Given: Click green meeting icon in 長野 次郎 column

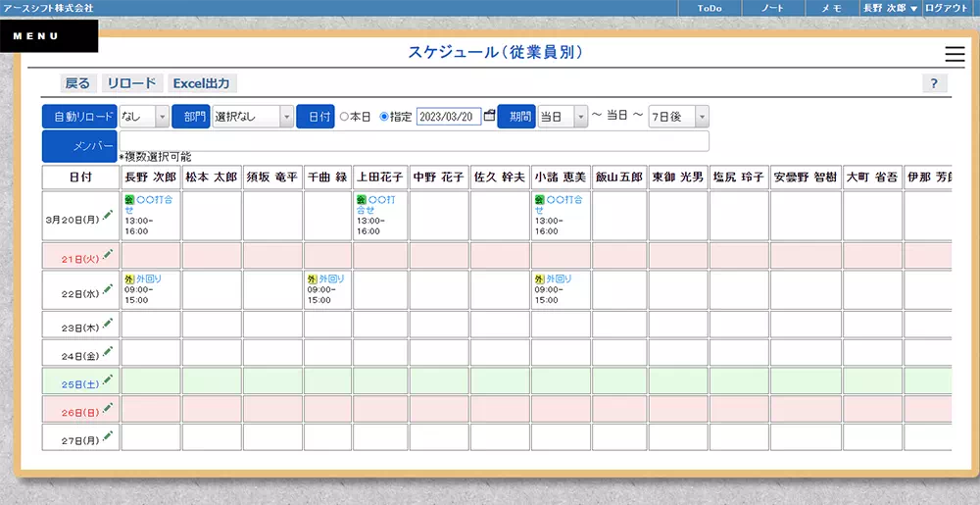Looking at the screenshot, I should point(129,200).
